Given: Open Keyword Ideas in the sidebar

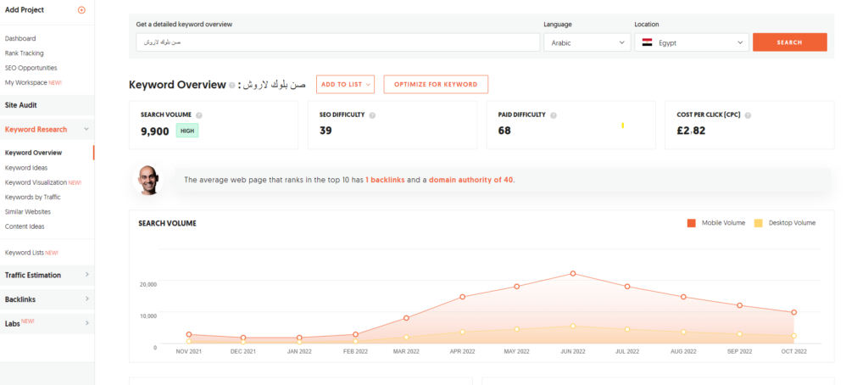Looking at the screenshot, I should click(x=26, y=168).
